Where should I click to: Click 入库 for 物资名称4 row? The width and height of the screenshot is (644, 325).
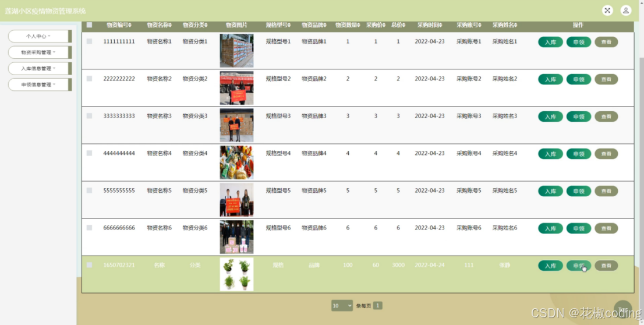tap(550, 154)
